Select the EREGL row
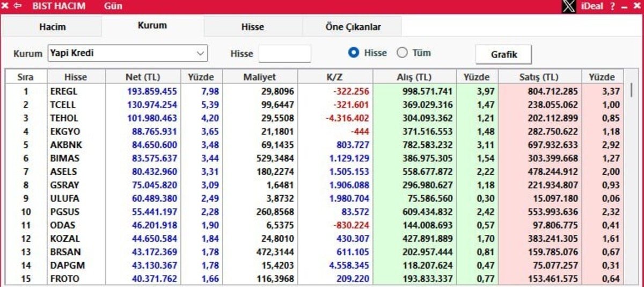Viewport: 644px width, 287px height. click(314, 91)
